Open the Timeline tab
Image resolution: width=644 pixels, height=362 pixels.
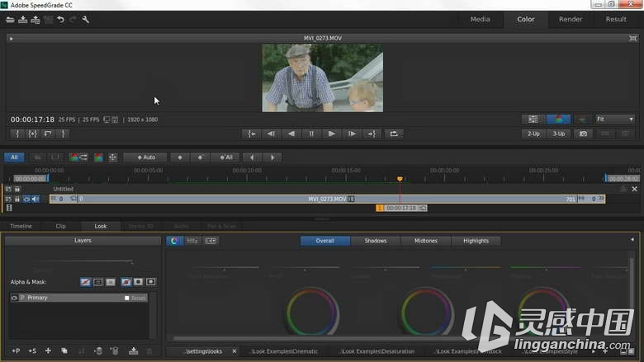21,226
